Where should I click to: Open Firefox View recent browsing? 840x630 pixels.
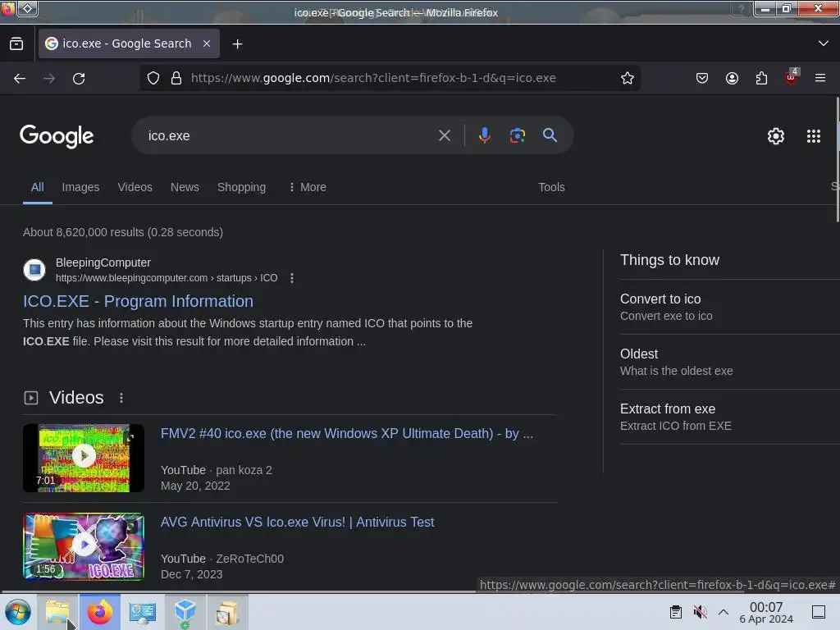pos(16,44)
